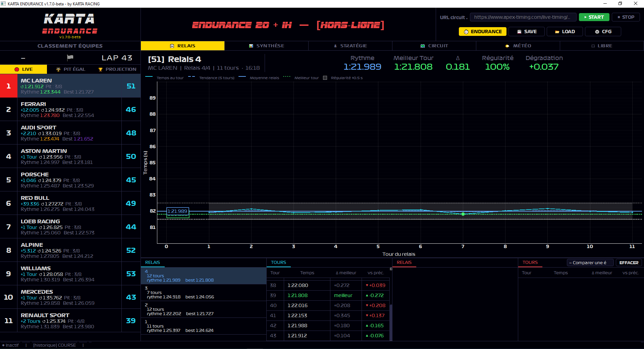Click the Dégradation value +0.037

[x=544, y=67]
